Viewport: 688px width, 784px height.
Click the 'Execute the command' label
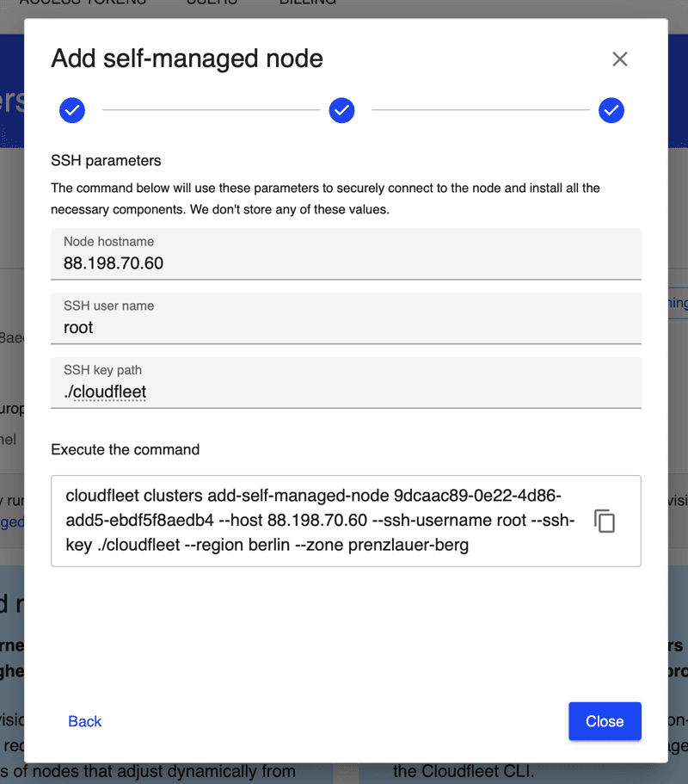125,449
